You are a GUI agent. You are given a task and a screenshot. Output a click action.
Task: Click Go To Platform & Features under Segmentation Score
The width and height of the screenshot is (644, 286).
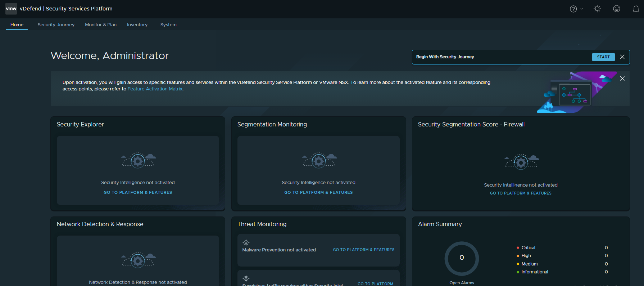pos(521,193)
